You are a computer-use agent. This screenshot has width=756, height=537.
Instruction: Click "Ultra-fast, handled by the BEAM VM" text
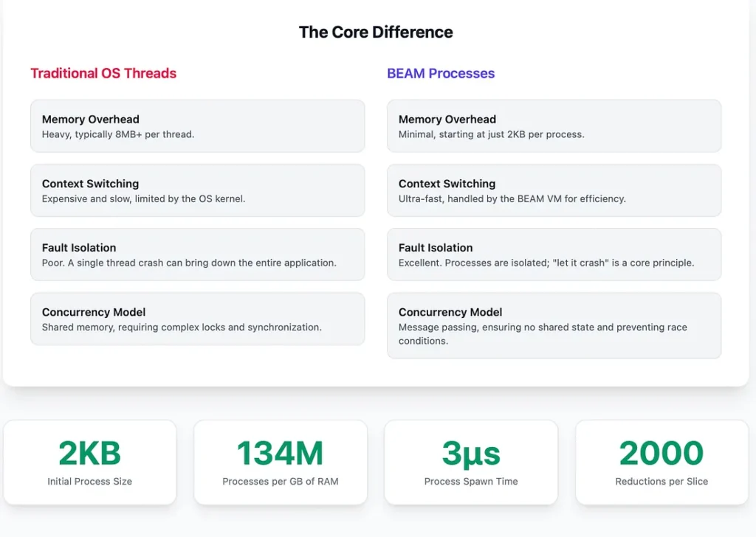[x=512, y=199]
